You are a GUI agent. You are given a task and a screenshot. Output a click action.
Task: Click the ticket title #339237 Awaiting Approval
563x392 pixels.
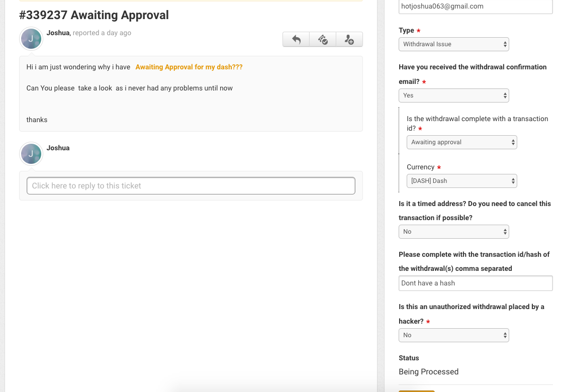94,15
